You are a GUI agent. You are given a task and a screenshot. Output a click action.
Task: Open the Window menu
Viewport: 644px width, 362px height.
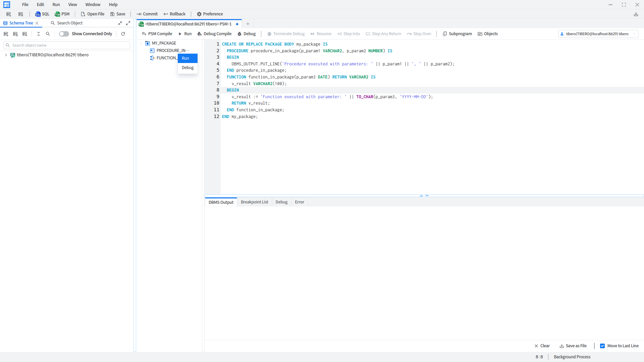93,5
